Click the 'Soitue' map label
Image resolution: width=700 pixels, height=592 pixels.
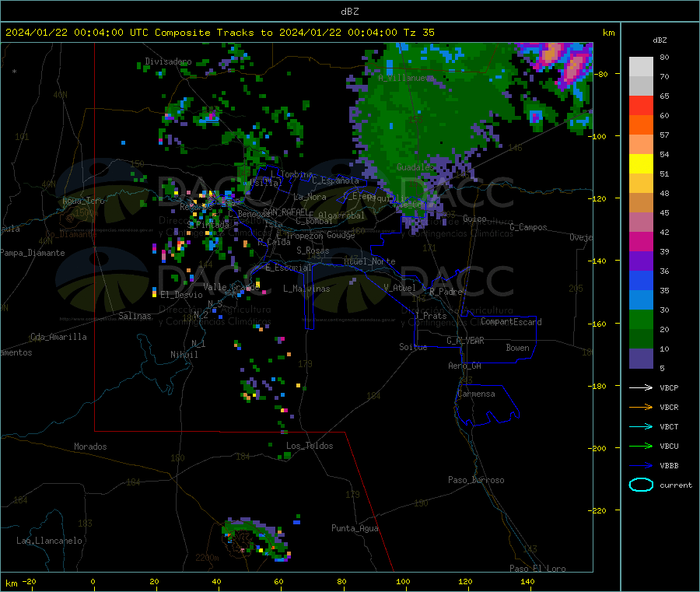tap(413, 347)
